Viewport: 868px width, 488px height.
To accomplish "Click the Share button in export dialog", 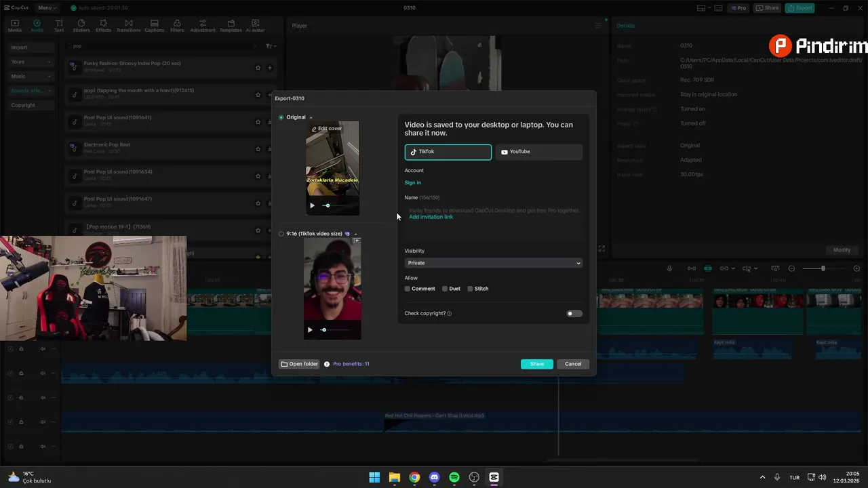I will [x=537, y=364].
